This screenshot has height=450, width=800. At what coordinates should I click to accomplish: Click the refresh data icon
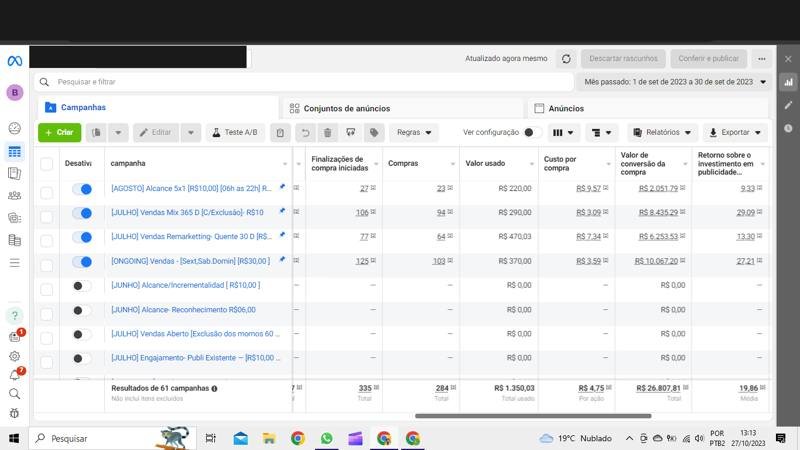click(x=566, y=59)
